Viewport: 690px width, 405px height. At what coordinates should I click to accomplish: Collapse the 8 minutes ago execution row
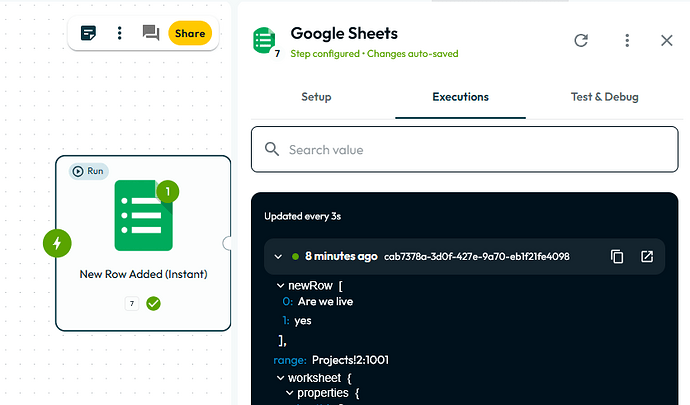coord(278,257)
